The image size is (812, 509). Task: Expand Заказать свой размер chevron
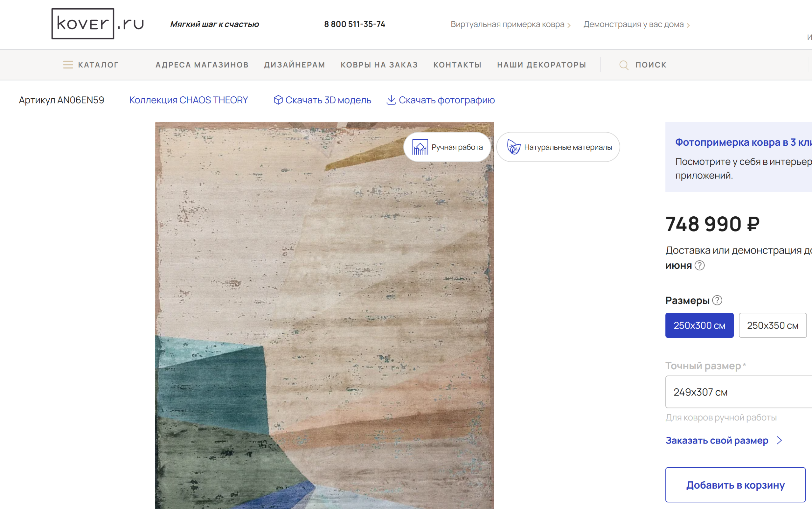coord(779,440)
